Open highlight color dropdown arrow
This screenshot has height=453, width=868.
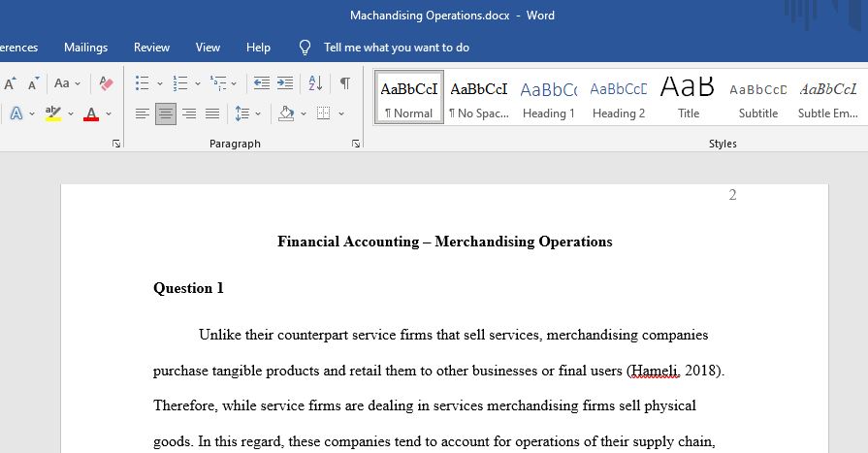coord(71,114)
